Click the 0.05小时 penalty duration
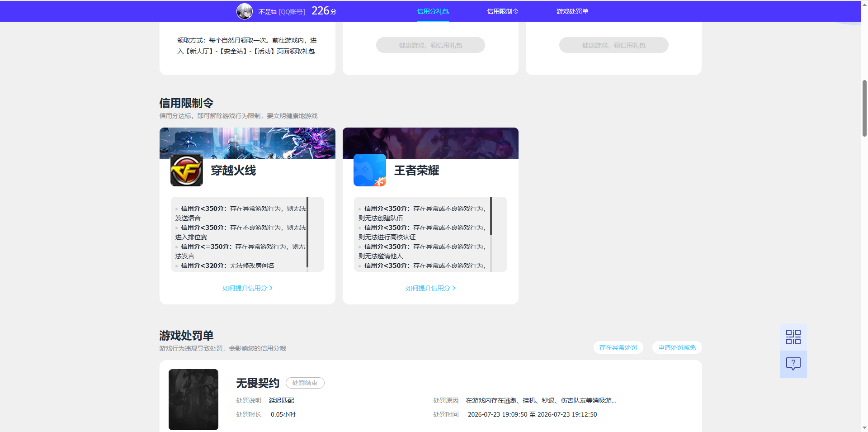Image resolution: width=868 pixels, height=432 pixels. [x=283, y=414]
